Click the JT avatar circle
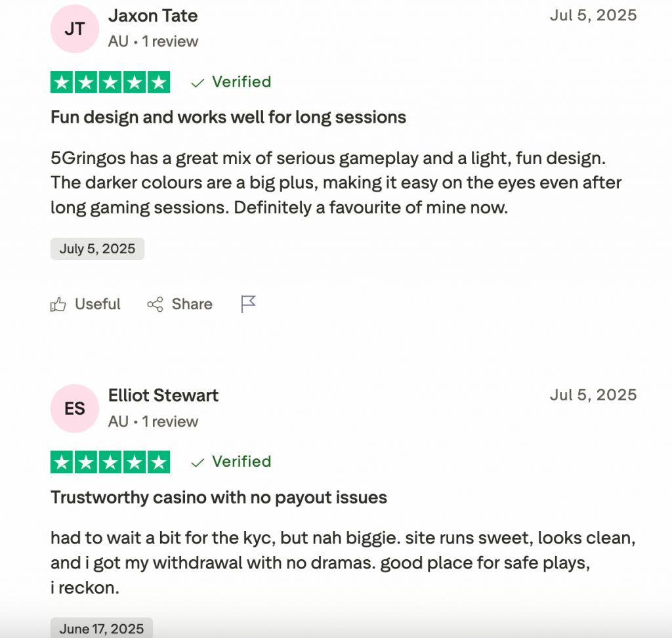 click(x=75, y=30)
